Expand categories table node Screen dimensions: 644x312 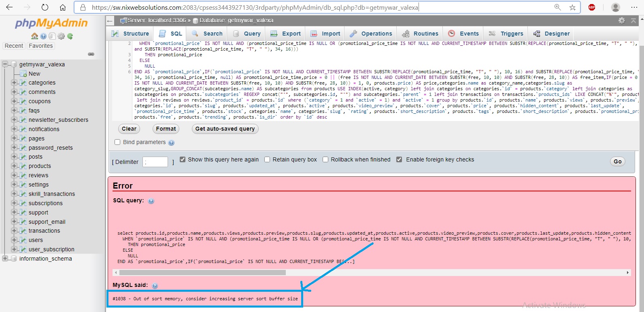click(14, 82)
